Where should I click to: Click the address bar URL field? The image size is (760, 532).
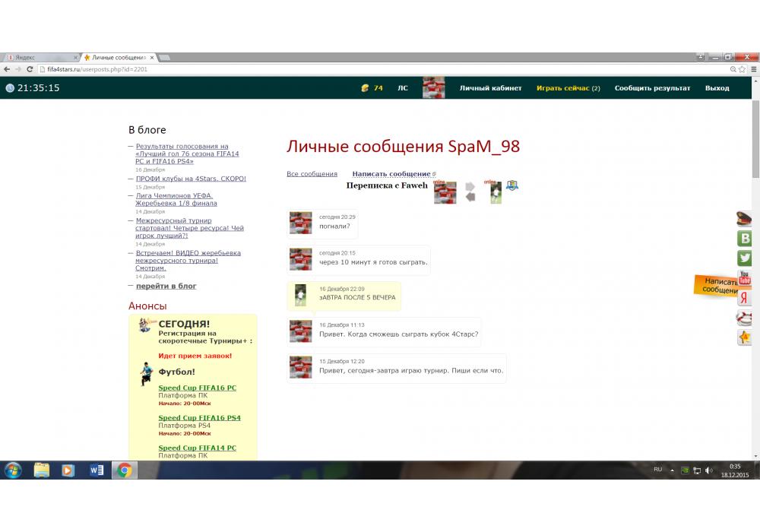click(x=383, y=69)
